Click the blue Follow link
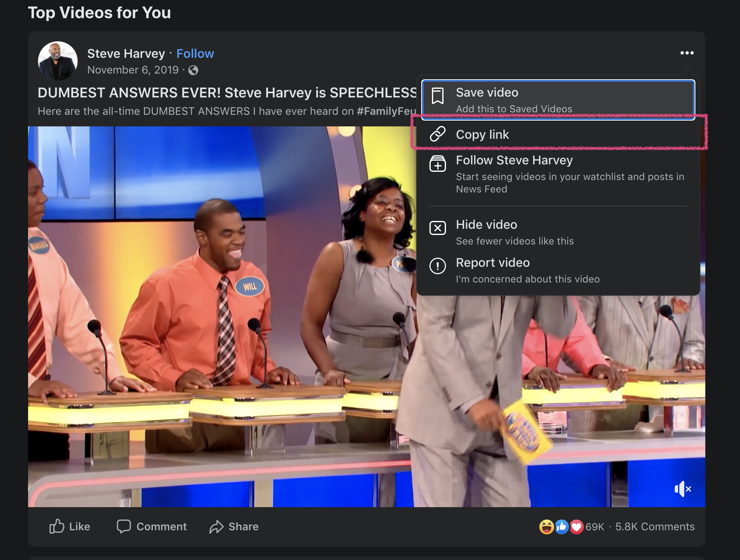Screen dimensions: 740x560 pyautogui.click(x=195, y=54)
